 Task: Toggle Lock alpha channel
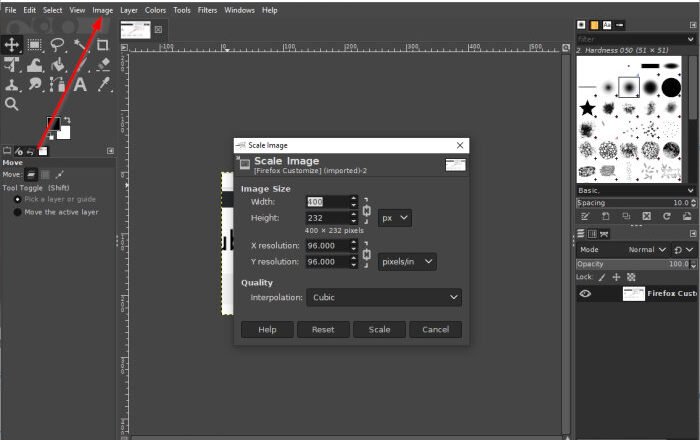[x=631, y=277]
